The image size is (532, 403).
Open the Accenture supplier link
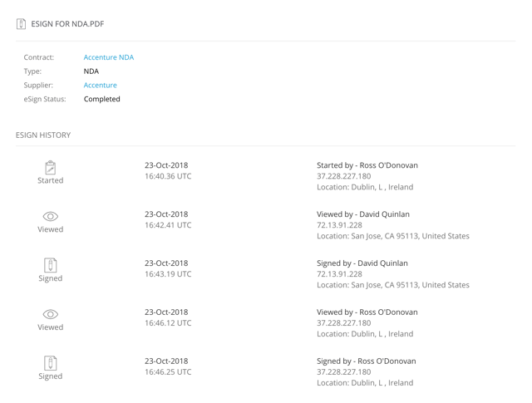tap(100, 85)
